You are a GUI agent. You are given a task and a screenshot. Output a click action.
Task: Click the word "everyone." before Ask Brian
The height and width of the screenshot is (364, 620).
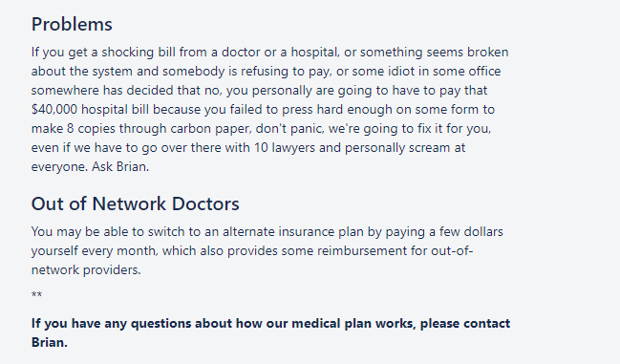(x=59, y=167)
